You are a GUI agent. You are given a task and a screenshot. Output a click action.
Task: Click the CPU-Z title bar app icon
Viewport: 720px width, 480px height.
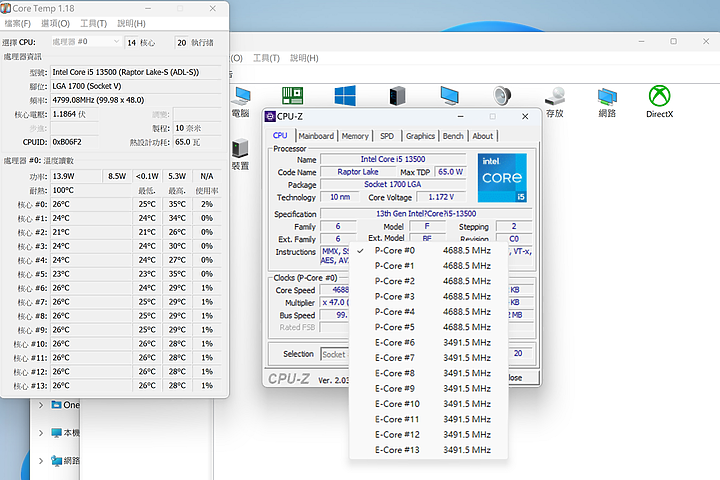pyautogui.click(x=270, y=117)
